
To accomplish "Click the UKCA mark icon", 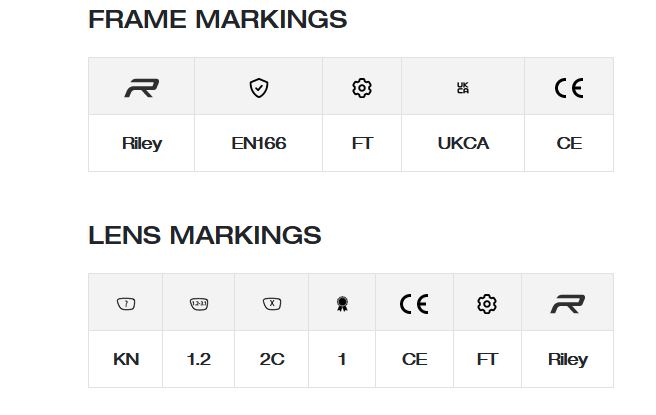I will pyautogui.click(x=463, y=88).
